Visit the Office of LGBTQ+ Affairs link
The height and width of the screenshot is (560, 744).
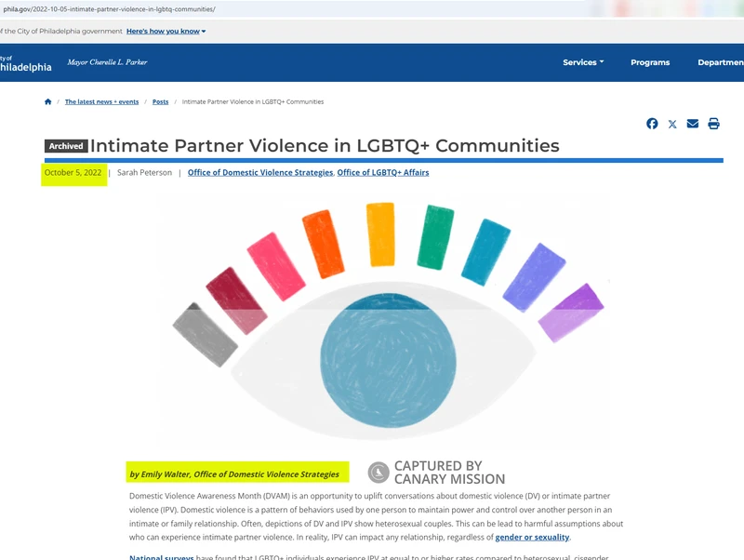(383, 172)
